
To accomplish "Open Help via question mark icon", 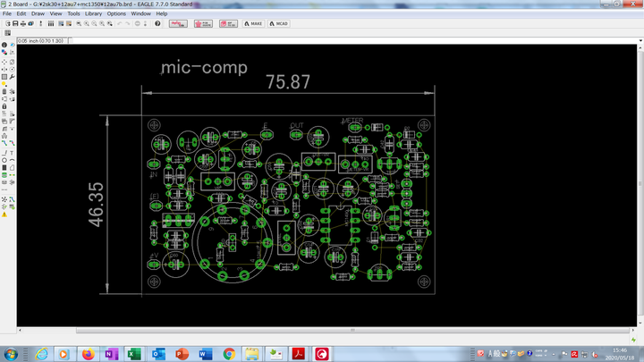I will [x=158, y=23].
